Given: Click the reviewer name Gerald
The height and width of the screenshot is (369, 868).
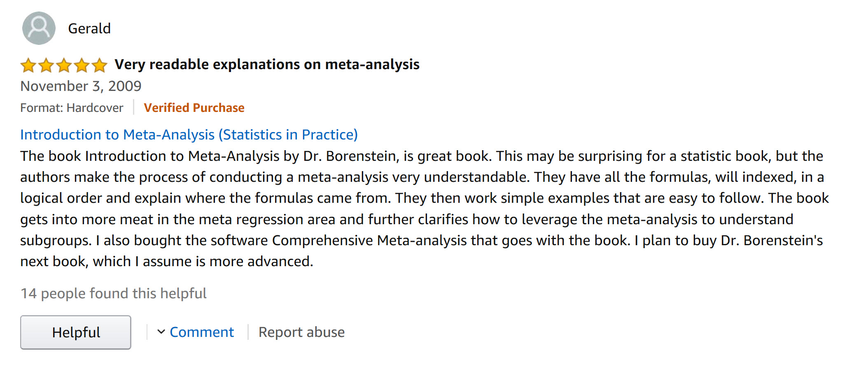Looking at the screenshot, I should point(89,28).
